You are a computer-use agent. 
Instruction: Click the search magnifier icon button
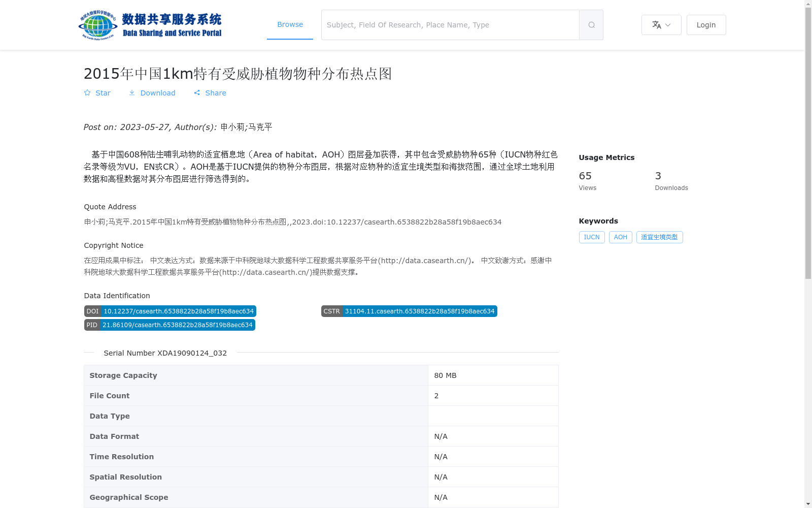click(x=591, y=25)
